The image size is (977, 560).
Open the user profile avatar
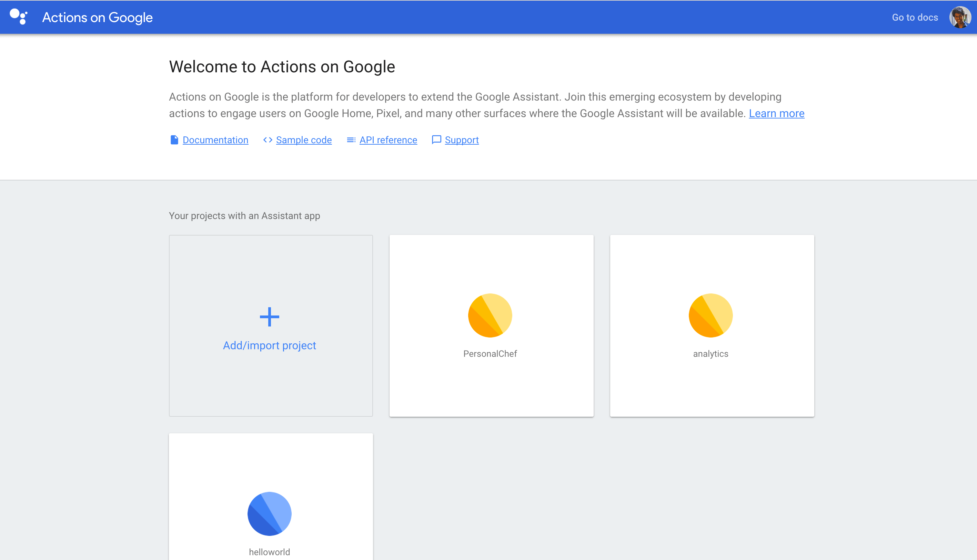[x=960, y=17]
